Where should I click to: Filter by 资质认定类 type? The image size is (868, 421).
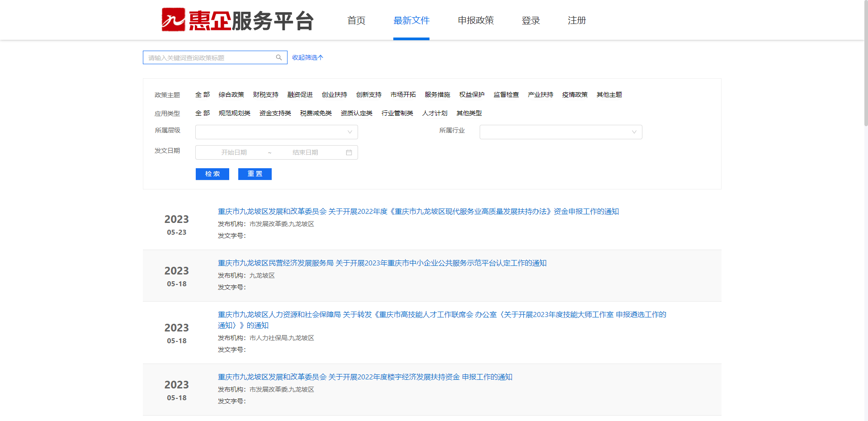click(357, 113)
